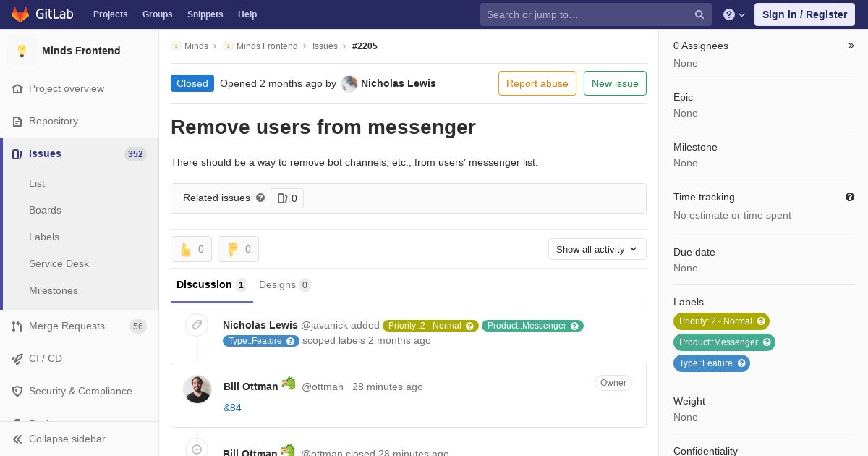Open the help question-mark menu
Screen dimensions: 868x456
(734, 14)
